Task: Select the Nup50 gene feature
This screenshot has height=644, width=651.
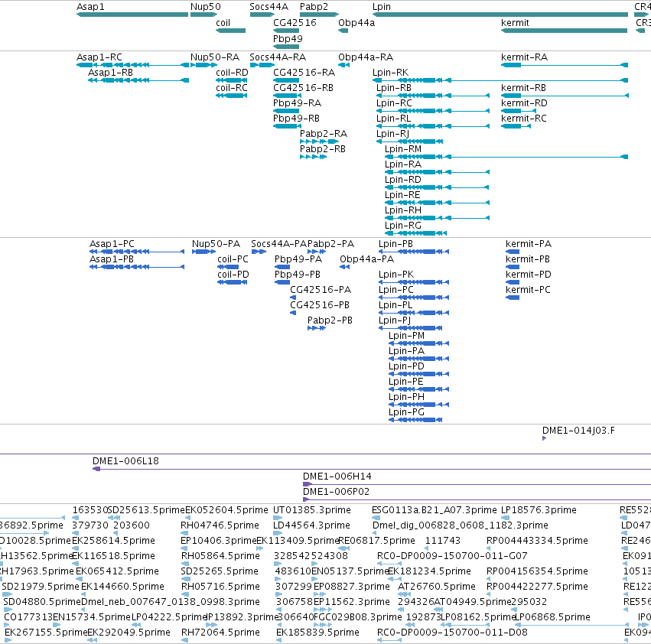Action: 203,15
